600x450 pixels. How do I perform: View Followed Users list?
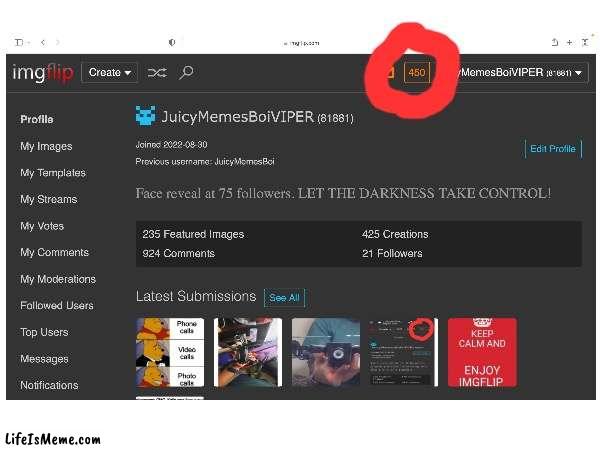point(57,306)
